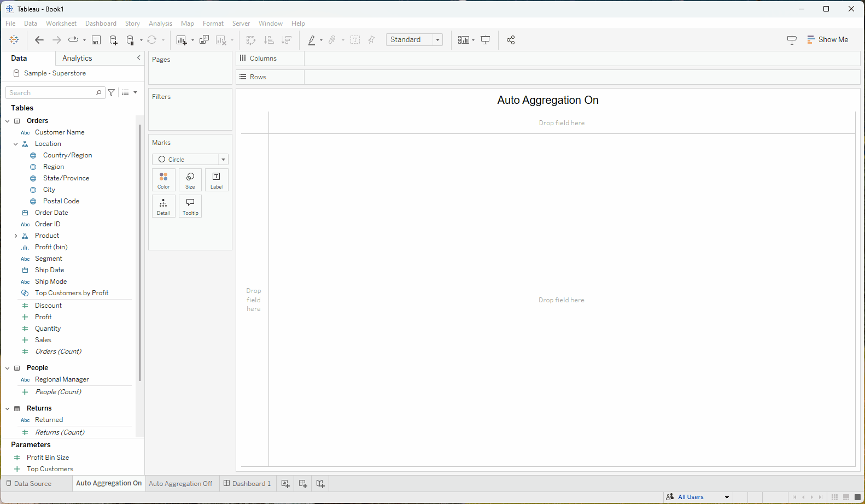Toggle the Show/Hide Cards toolbar button

pyautogui.click(x=463, y=40)
